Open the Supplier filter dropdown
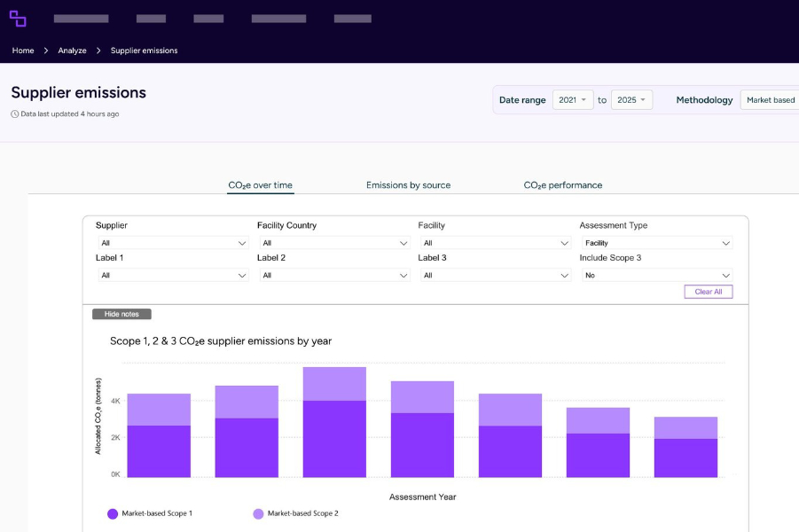This screenshot has width=799, height=532. tap(173, 242)
